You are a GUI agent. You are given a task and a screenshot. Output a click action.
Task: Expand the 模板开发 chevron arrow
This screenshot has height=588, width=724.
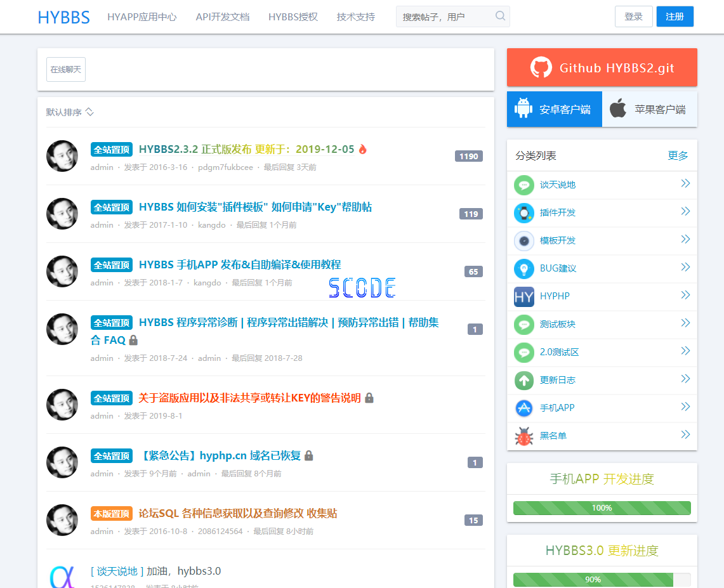tap(685, 239)
